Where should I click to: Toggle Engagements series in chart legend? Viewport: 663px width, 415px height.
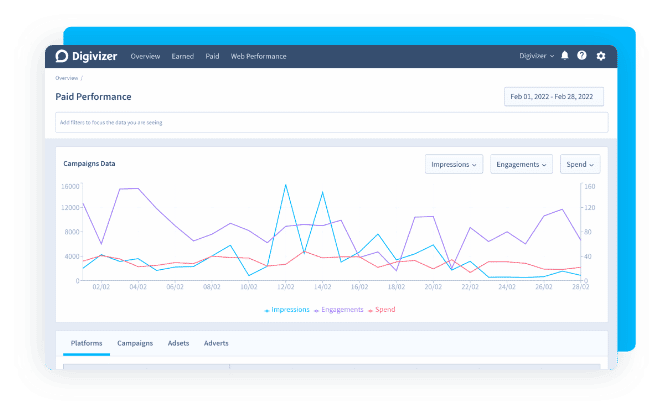340,310
